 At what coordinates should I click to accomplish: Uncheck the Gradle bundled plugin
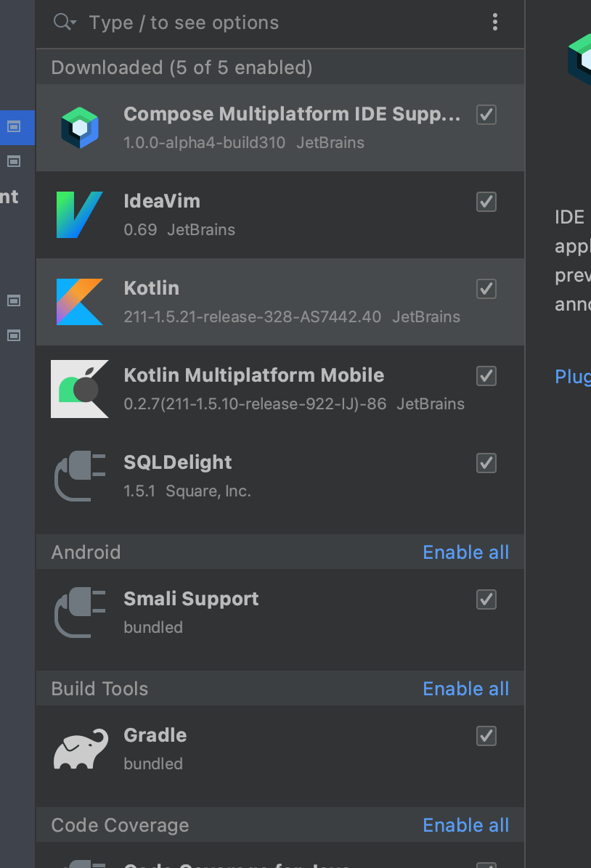coord(486,736)
